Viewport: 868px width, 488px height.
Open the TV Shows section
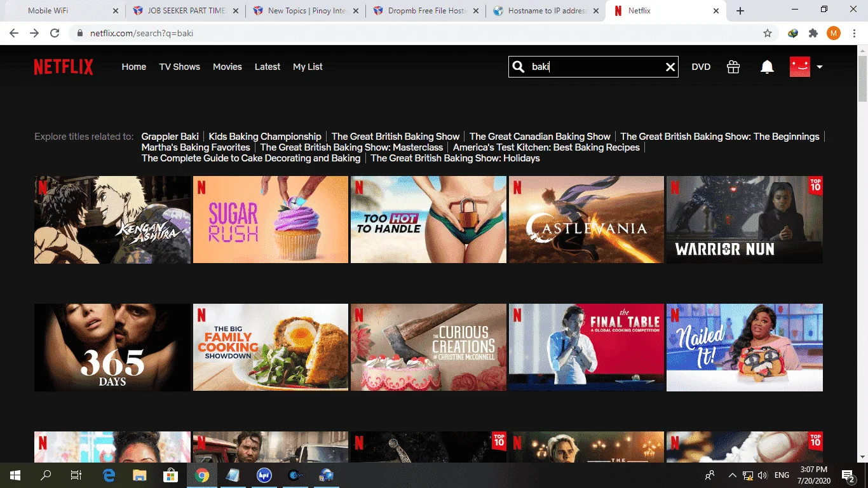(180, 67)
